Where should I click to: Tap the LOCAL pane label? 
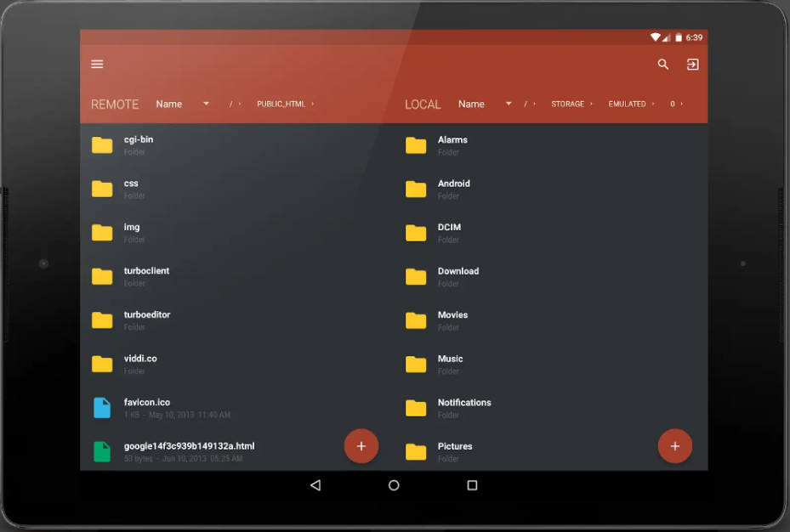tap(423, 105)
